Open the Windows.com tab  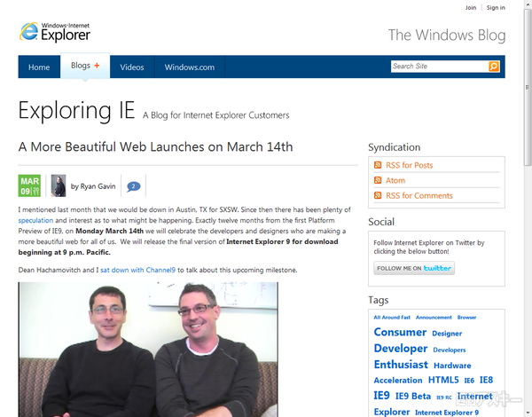tap(190, 67)
